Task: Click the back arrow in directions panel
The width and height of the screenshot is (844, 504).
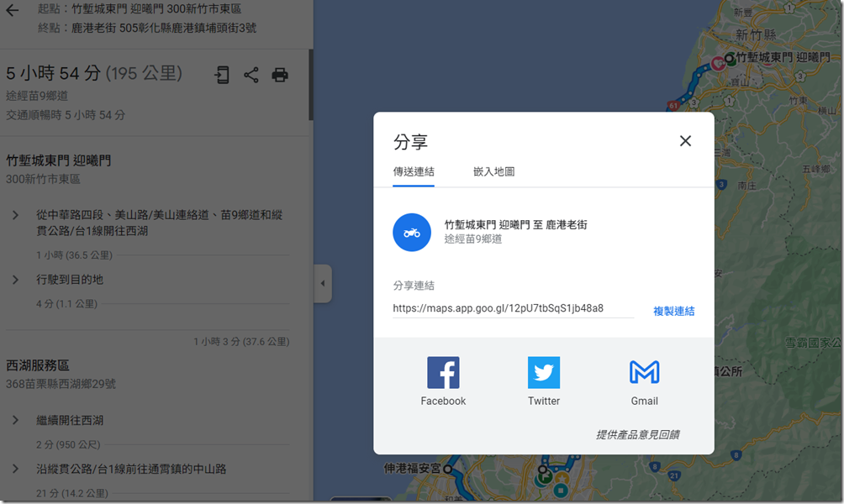Action: (x=12, y=11)
